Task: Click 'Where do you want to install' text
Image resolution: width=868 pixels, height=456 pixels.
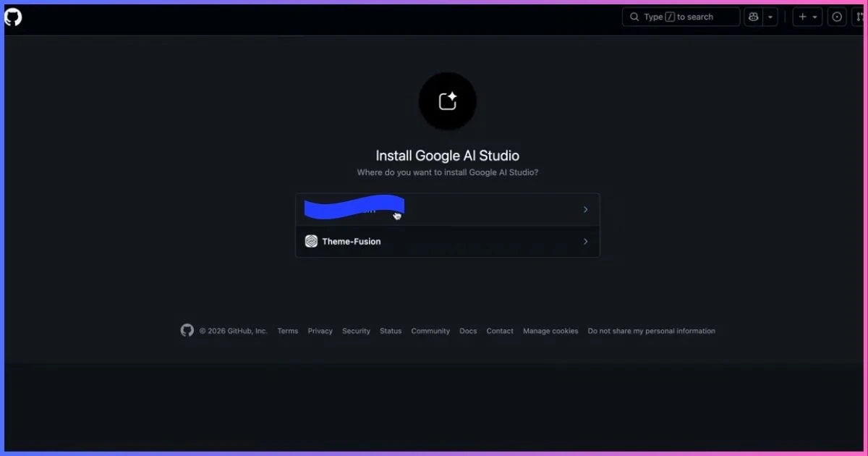Action: (448, 172)
